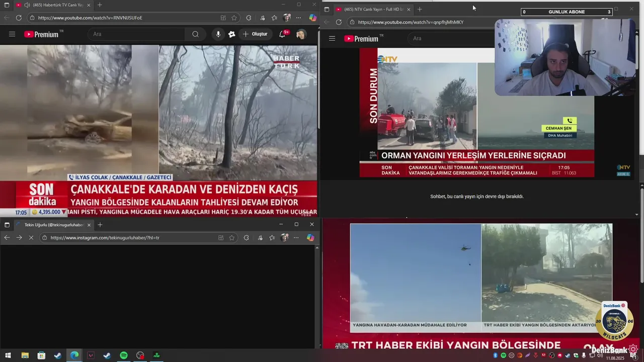The image size is (644, 362).
Task: View site information lock icon in Habertürk window
Action: click(x=32, y=18)
